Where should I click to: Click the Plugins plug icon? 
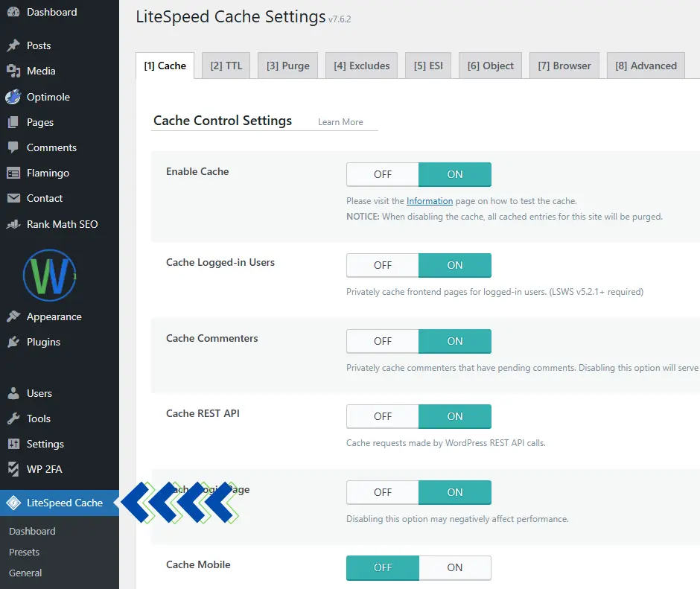coord(13,342)
